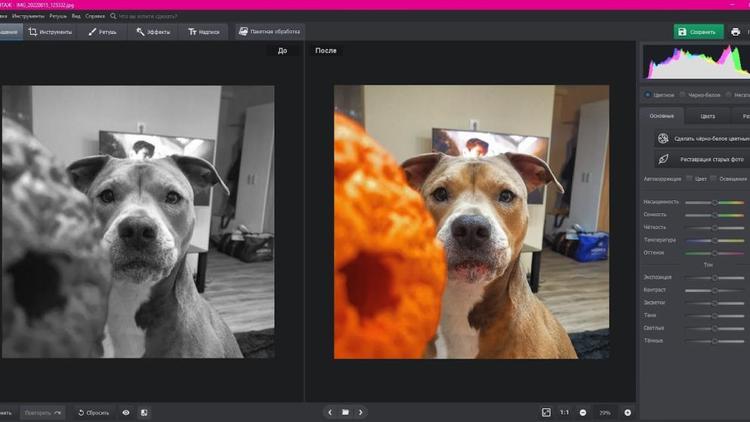Adjust the Насыщенность slider
This screenshot has height=422, width=750.
pyautogui.click(x=715, y=203)
